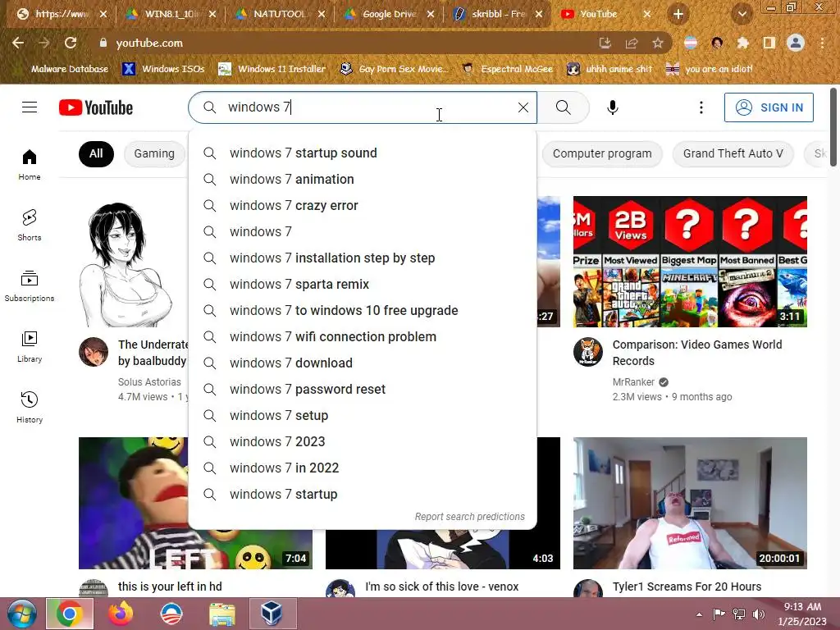The image size is (840, 630).
Task: Open File Explorer folder in taskbar
Action: pyautogui.click(x=221, y=614)
